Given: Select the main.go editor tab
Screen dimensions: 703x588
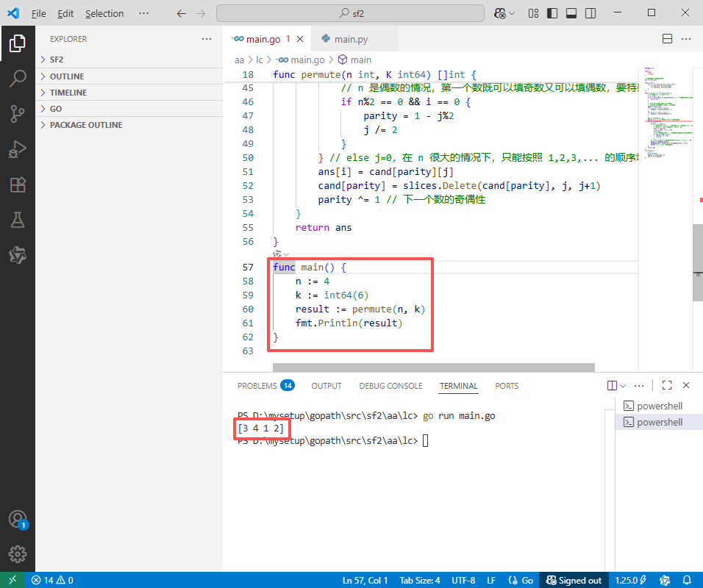Looking at the screenshot, I should click(x=263, y=39).
